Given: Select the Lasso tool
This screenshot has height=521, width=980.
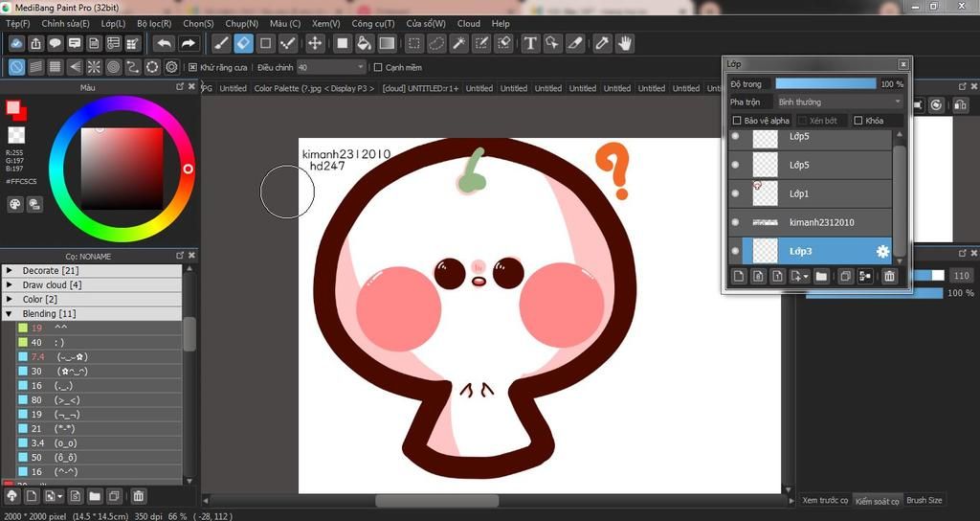Looking at the screenshot, I should click(436, 43).
